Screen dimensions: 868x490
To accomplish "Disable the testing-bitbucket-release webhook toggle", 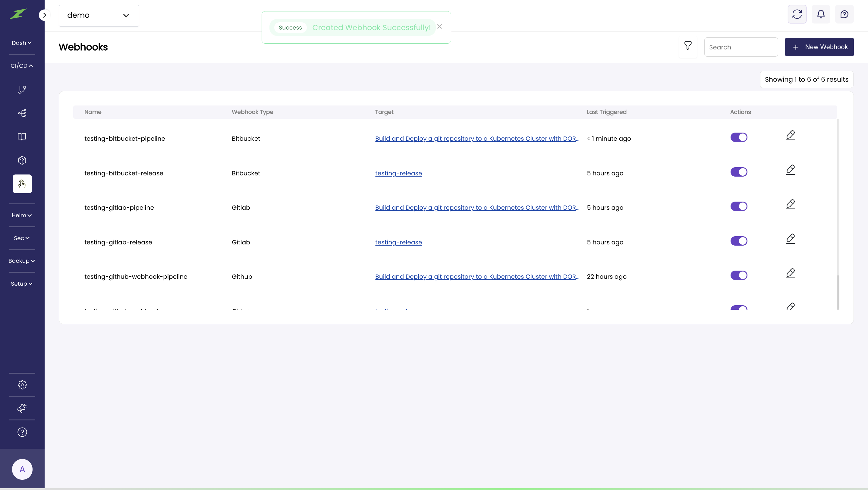I will (x=739, y=172).
